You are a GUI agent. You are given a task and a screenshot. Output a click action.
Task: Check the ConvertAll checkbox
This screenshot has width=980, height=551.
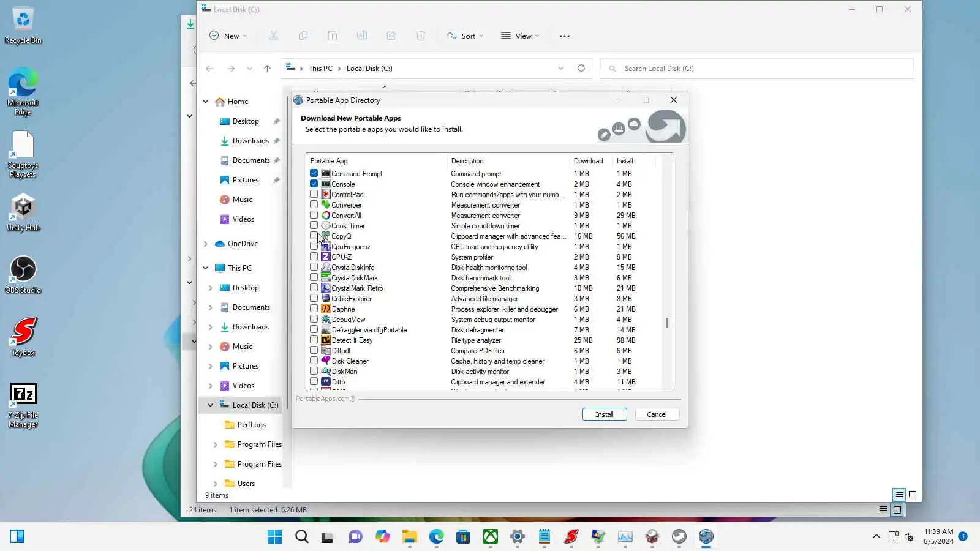click(314, 216)
